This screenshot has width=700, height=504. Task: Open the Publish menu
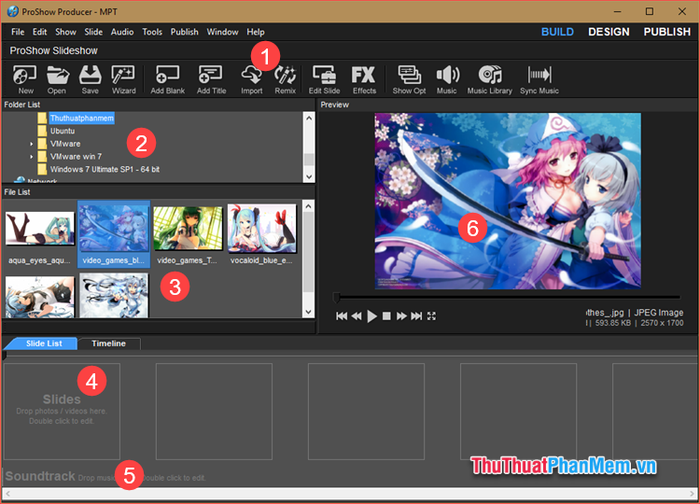pyautogui.click(x=184, y=32)
